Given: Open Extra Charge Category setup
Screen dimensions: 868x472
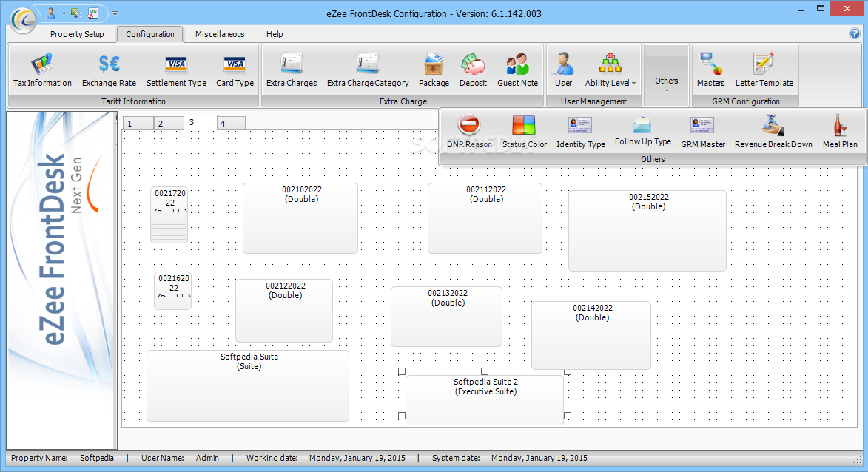Looking at the screenshot, I should point(368,70).
